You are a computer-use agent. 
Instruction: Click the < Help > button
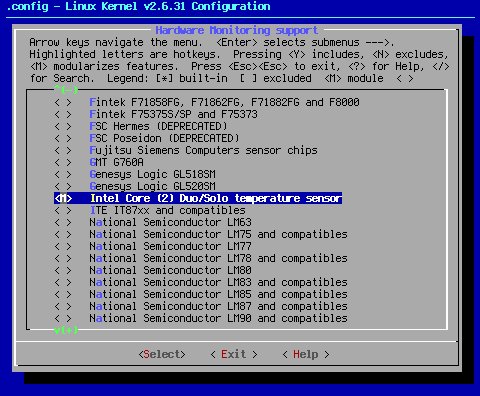tap(306, 354)
